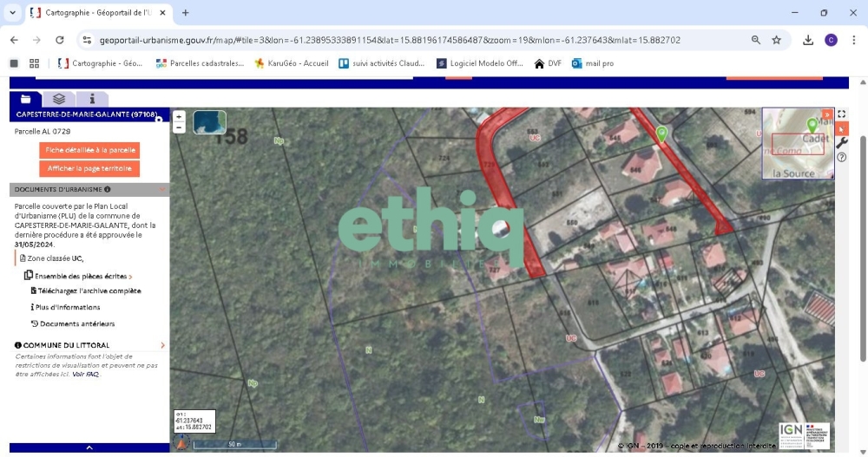Open Documents antérieurs link
Screen dimensions: 868x457
[76, 324]
